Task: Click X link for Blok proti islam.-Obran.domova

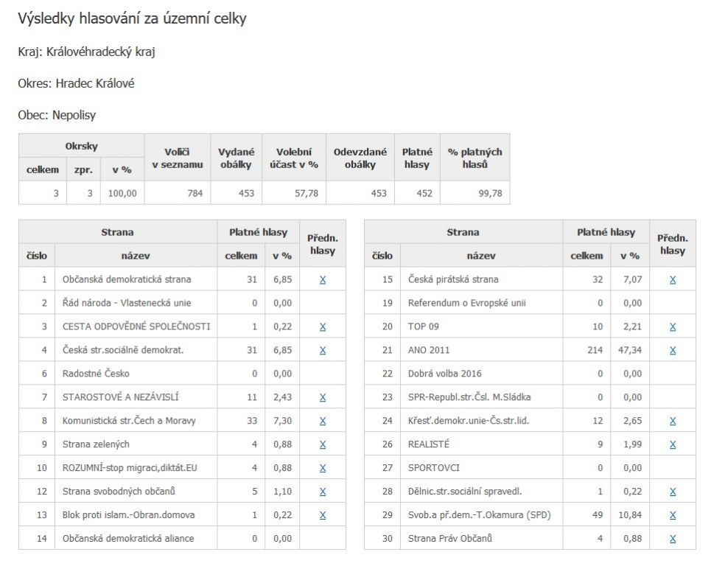Action: (x=323, y=515)
